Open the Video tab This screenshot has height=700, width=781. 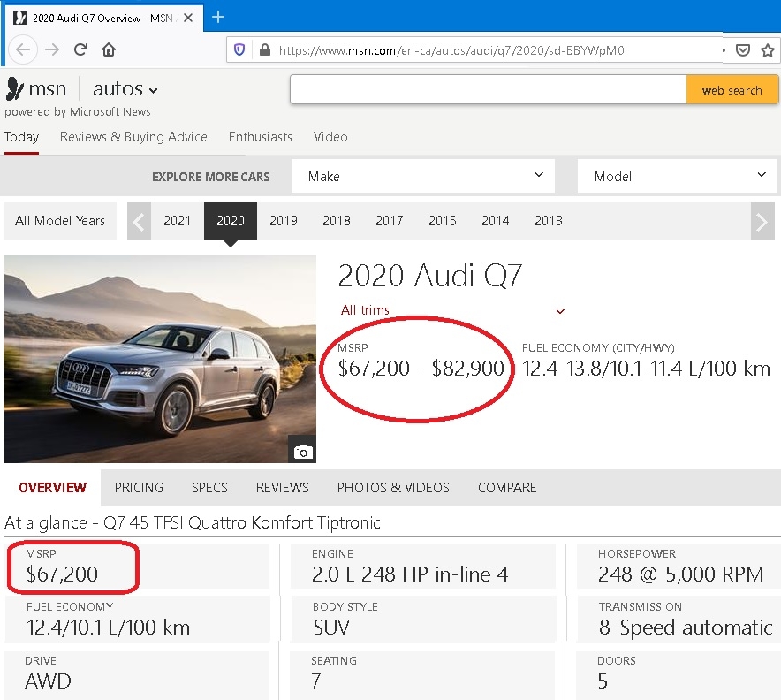point(330,137)
